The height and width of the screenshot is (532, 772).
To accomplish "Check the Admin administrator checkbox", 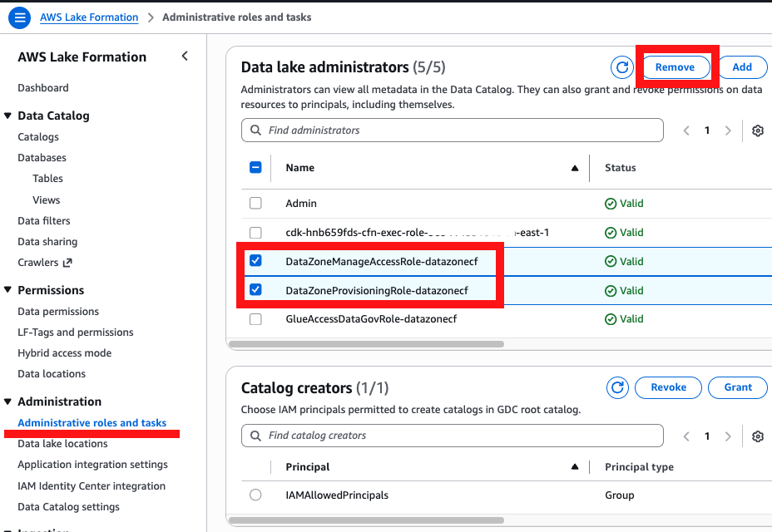I will pyautogui.click(x=255, y=203).
